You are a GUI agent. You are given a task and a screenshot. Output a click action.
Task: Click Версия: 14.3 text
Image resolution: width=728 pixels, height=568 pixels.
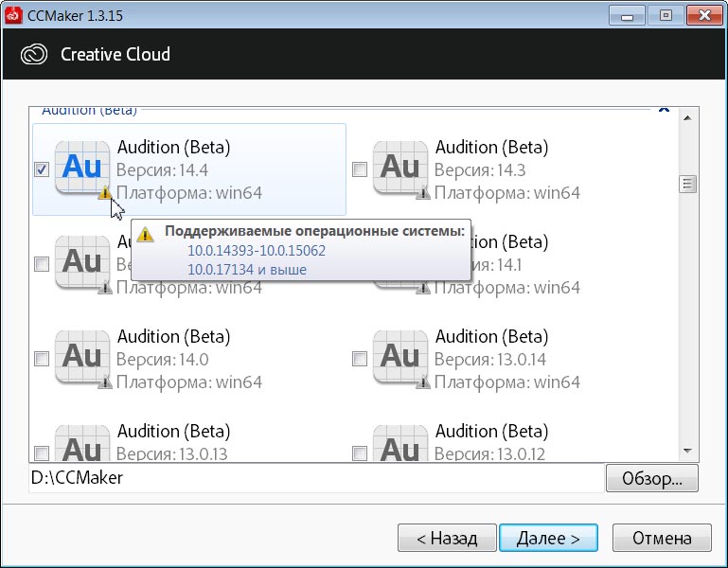[x=480, y=170]
